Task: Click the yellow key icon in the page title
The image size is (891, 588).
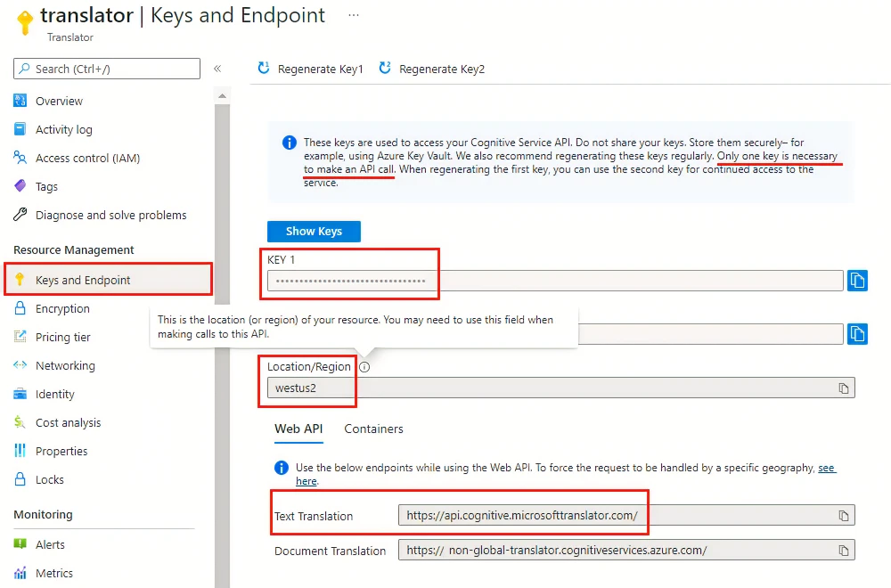Action: click(25, 23)
